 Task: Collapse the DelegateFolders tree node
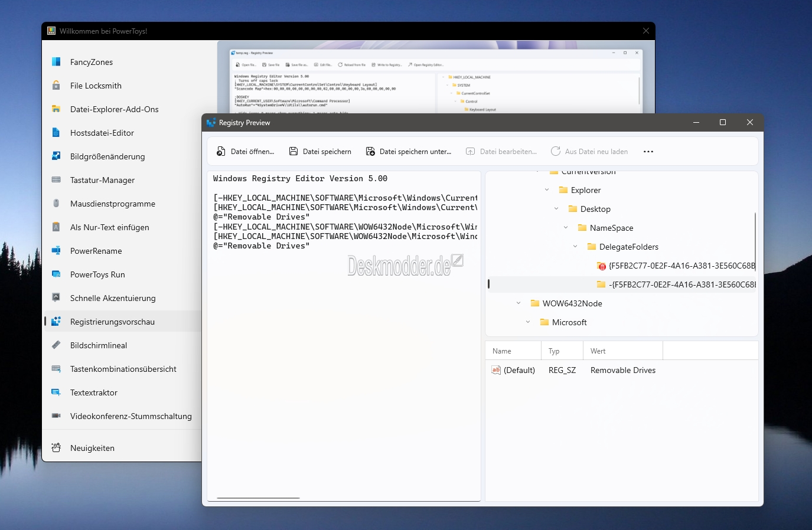575,247
